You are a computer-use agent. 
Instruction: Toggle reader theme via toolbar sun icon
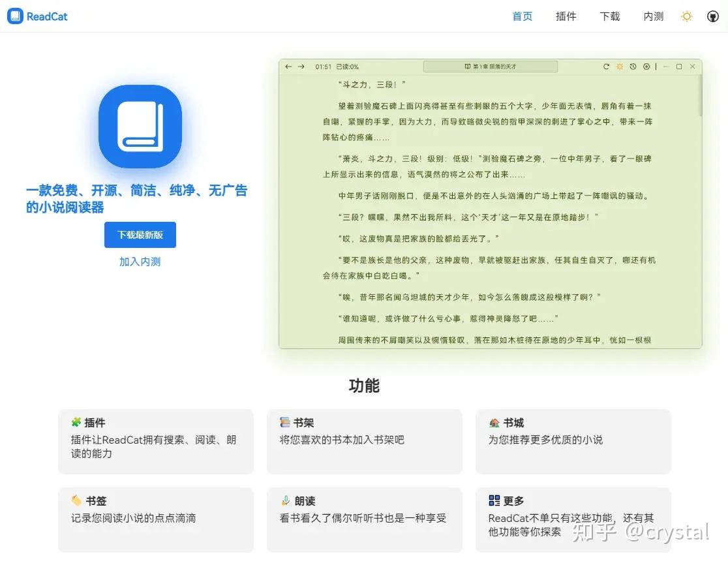coord(620,66)
